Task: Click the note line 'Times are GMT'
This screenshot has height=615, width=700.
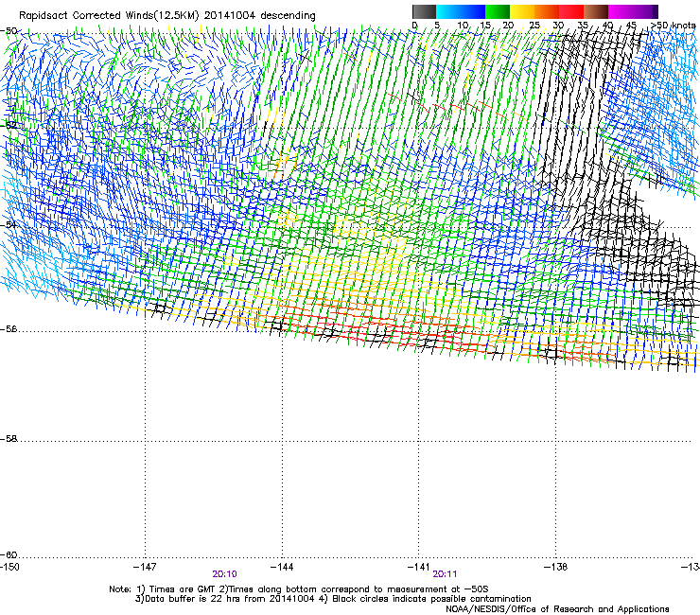Action: [x=183, y=589]
